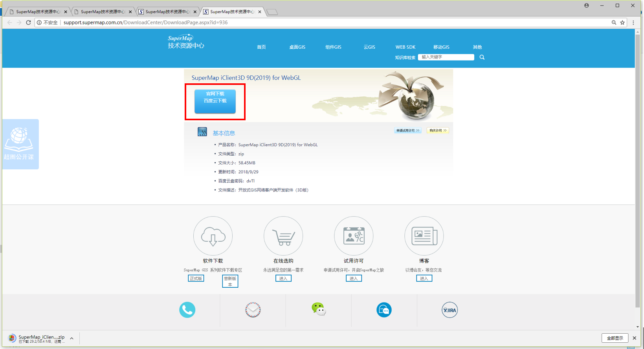
Task: Open the 组件GIS menu item
Action: coord(333,47)
